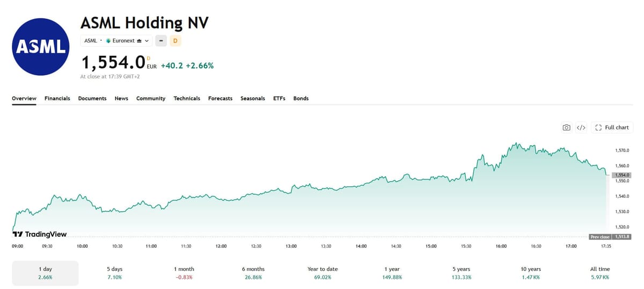Click the ASML round logo
Screen dimensions: 644x289
point(41,47)
